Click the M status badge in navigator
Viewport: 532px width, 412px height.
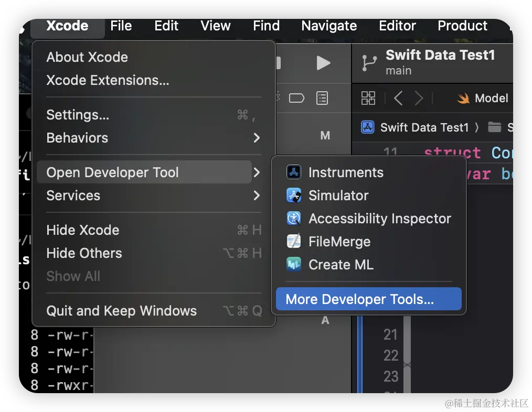click(x=325, y=136)
